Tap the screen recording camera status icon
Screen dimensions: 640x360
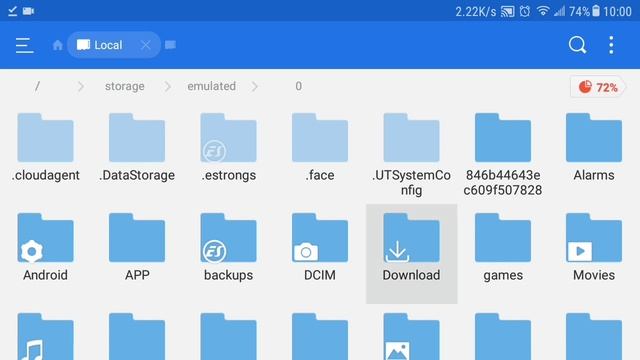tap(28, 11)
